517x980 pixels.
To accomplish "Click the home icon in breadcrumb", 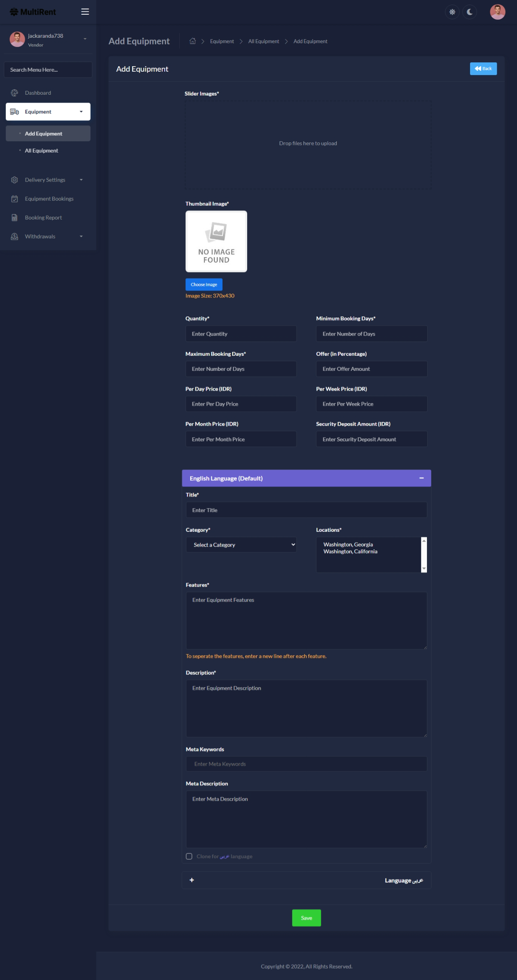I will point(193,41).
